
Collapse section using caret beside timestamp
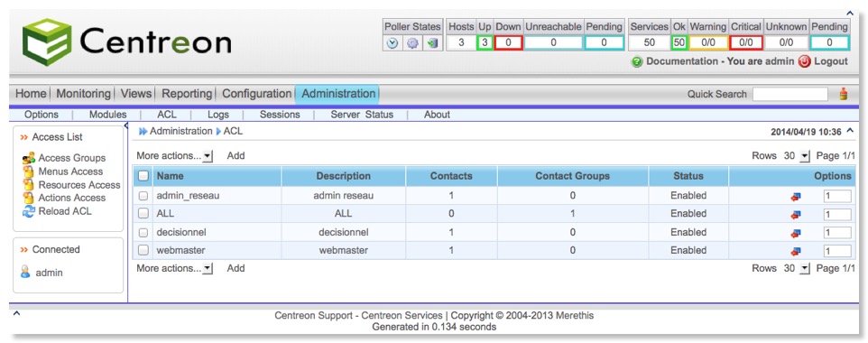tap(850, 131)
